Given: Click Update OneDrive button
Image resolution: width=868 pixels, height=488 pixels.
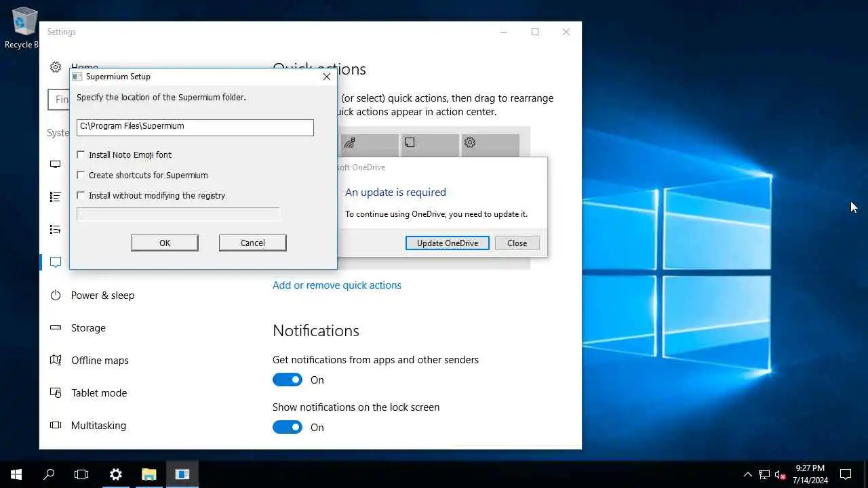Looking at the screenshot, I should pyautogui.click(x=448, y=243).
